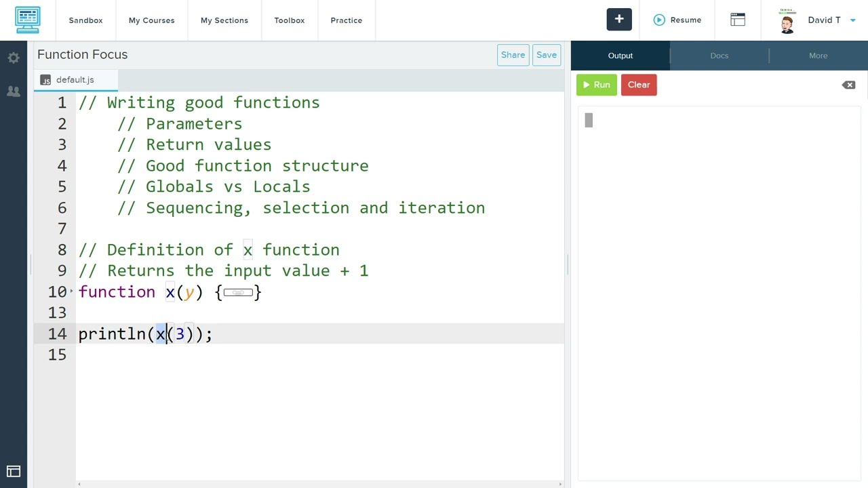Open the collaborators people icon
This screenshot has width=868, height=488.
click(14, 91)
